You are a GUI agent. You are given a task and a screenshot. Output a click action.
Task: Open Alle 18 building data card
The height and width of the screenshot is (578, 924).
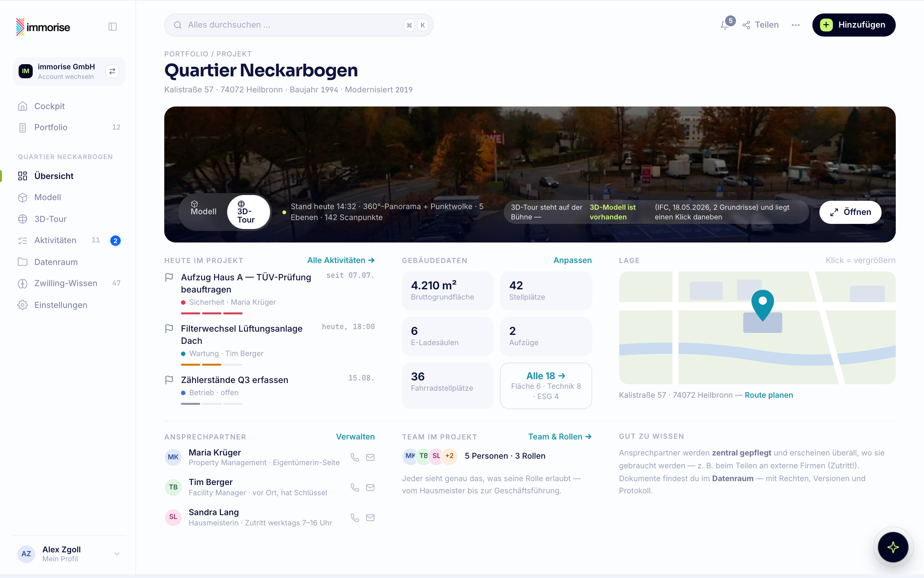545,386
